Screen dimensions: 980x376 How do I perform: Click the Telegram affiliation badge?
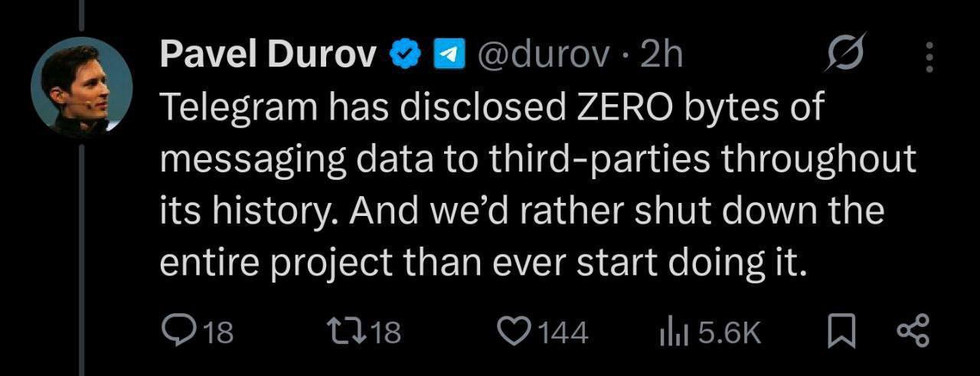(x=449, y=54)
